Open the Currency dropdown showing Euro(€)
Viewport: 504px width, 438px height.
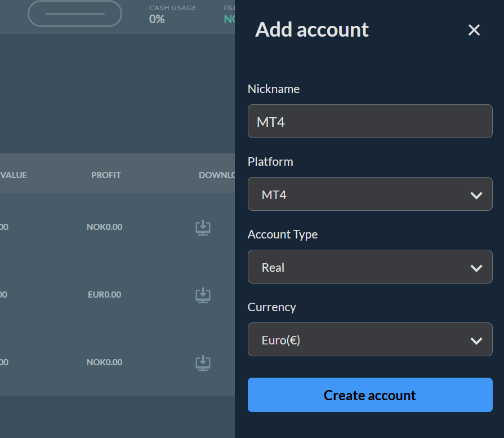(370, 339)
